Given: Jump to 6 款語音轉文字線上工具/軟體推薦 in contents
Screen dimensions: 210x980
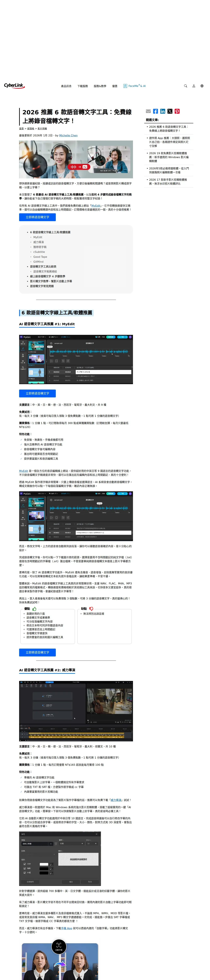Looking at the screenshot, I should pyautogui.click(x=50, y=232).
